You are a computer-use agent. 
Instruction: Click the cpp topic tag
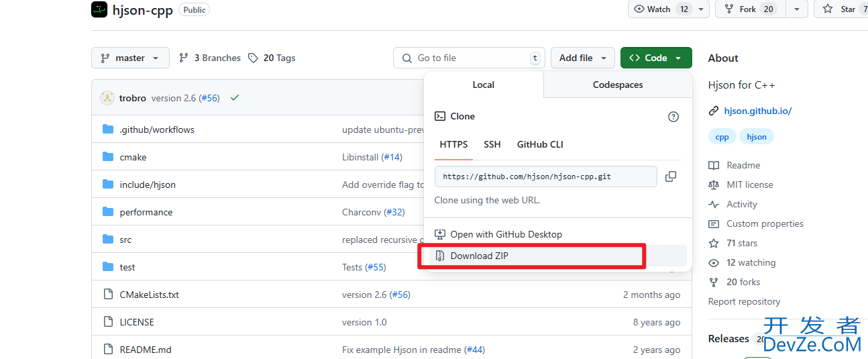click(x=722, y=137)
